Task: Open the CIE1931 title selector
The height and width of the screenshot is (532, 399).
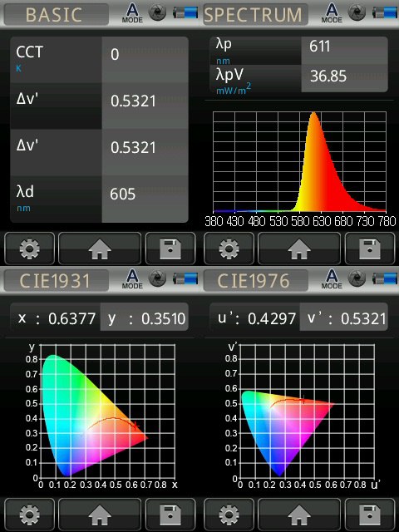Action: (x=56, y=281)
